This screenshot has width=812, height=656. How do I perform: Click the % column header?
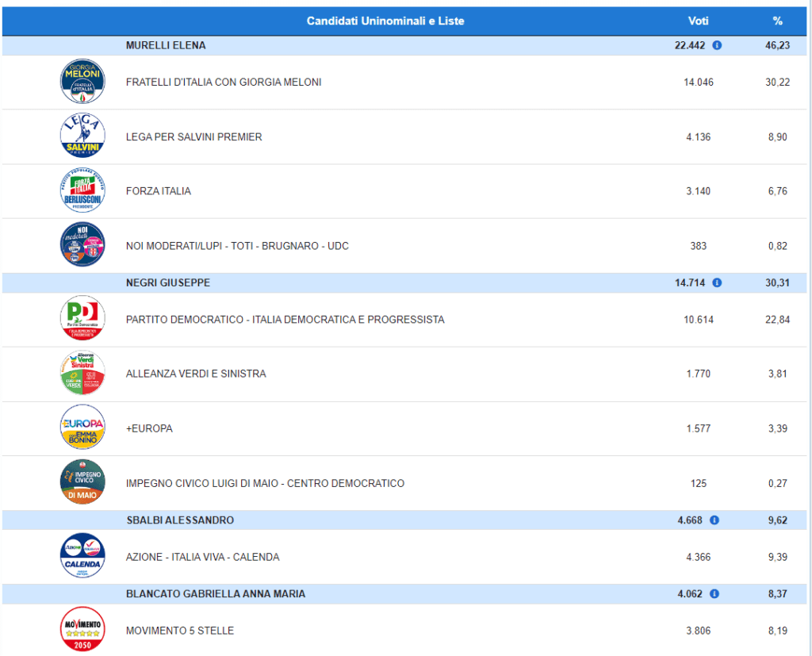pos(777,21)
